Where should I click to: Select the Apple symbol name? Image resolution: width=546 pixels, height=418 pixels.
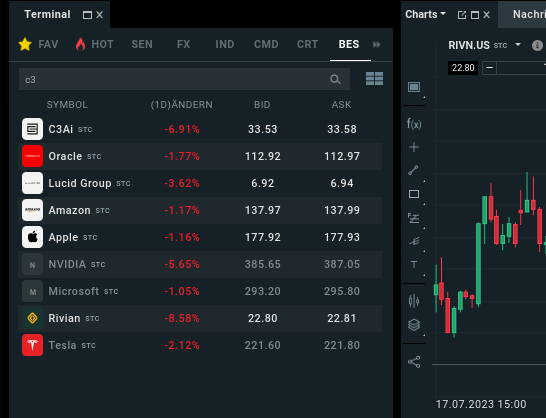pyautogui.click(x=63, y=237)
